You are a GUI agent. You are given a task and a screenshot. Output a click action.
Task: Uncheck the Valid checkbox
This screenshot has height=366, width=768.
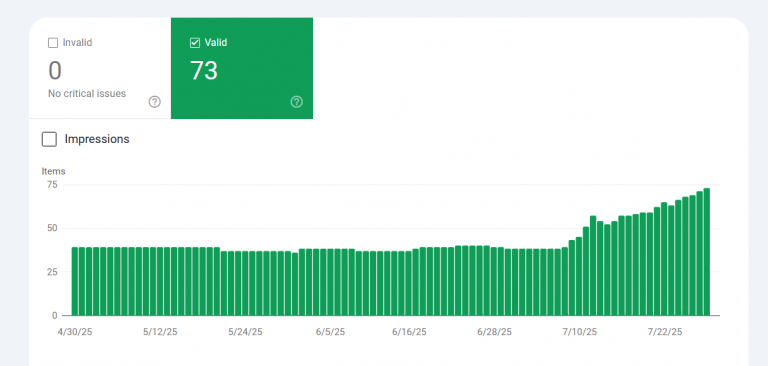(195, 43)
